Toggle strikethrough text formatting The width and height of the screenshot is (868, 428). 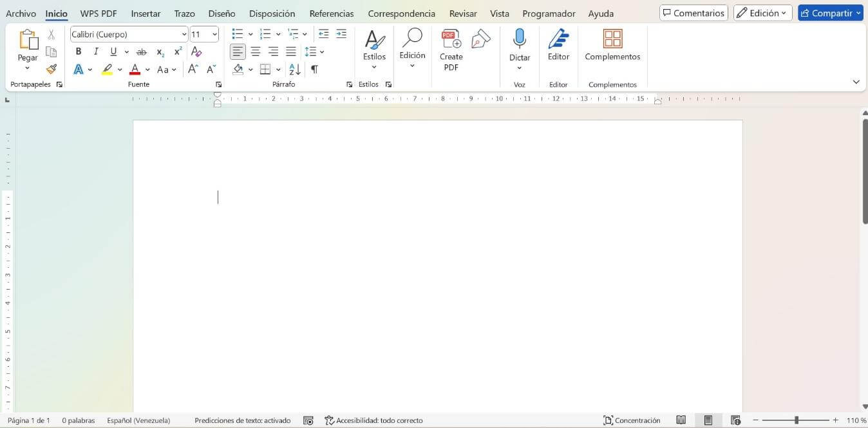142,52
